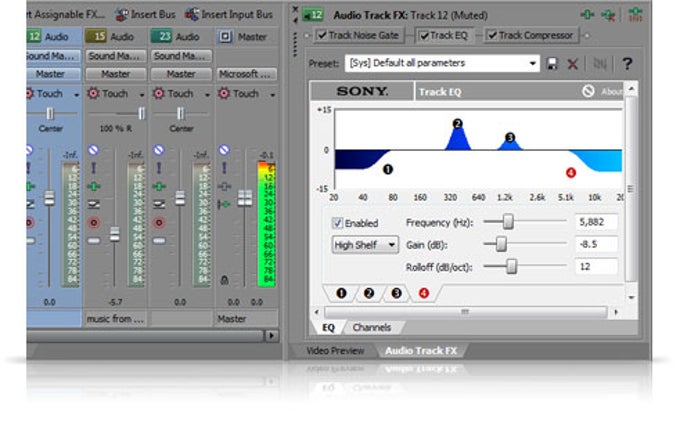Uncheck the Track Noise Gate checkbox
Image resolution: width=680 pixels, height=440 pixels.
pos(322,35)
